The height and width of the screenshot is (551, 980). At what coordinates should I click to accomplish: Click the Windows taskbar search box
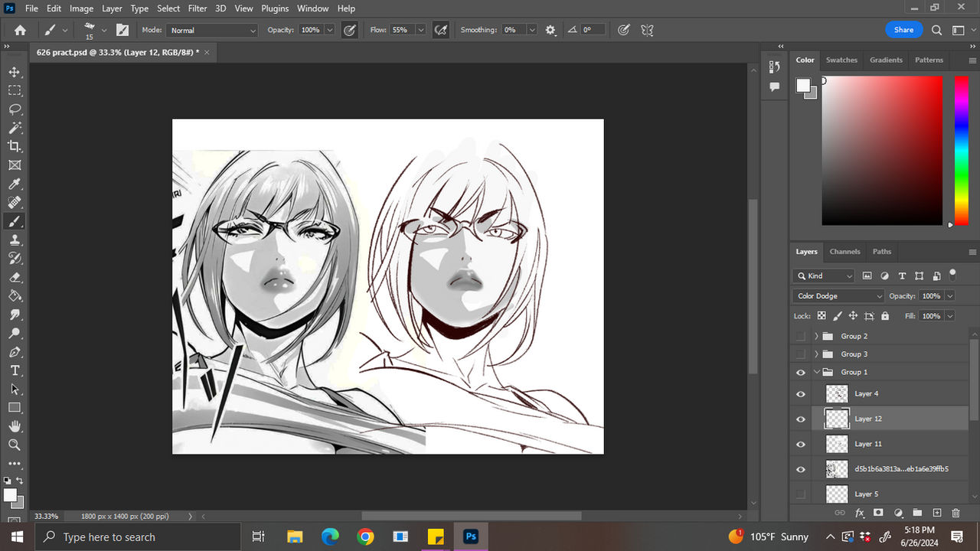pos(138,537)
